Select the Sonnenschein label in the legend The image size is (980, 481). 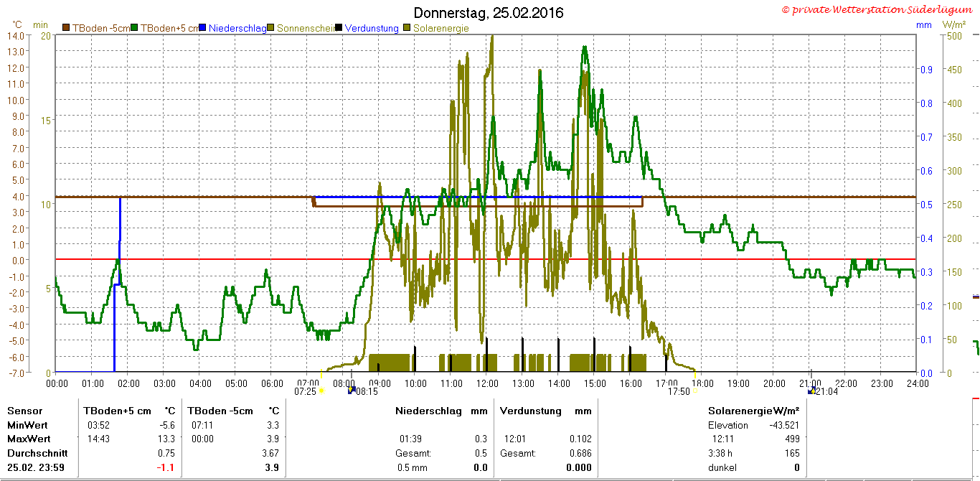click(x=306, y=28)
